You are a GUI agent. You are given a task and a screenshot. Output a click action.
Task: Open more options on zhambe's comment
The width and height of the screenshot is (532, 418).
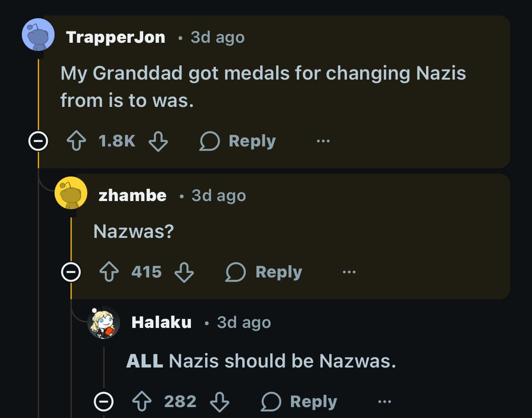(349, 272)
